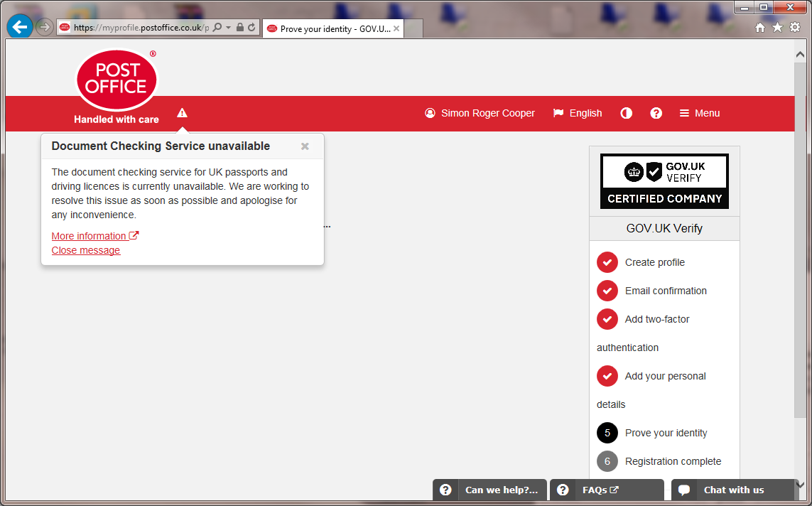Open the Can we help? button

pyautogui.click(x=490, y=490)
